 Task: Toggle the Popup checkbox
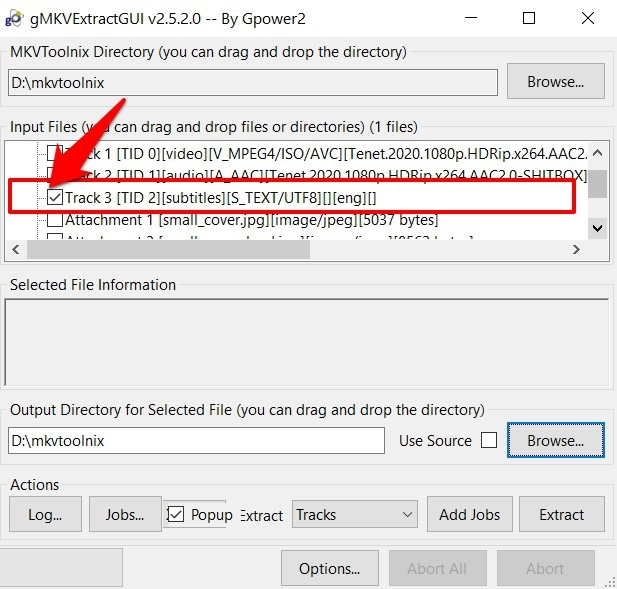[176, 514]
